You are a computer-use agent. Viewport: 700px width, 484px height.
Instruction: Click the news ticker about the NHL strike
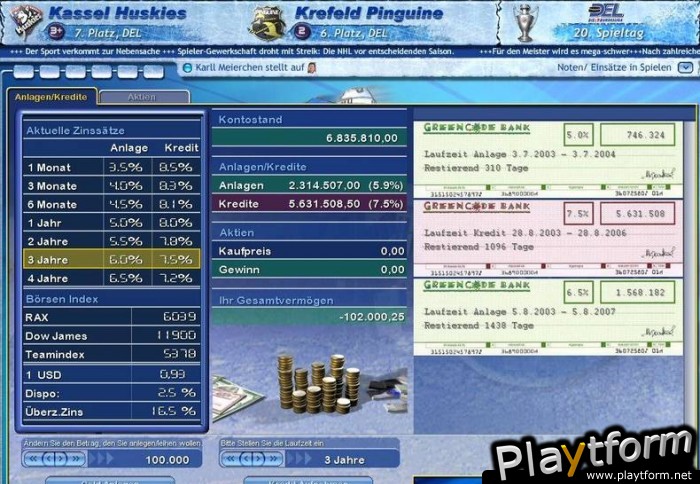(x=315, y=52)
